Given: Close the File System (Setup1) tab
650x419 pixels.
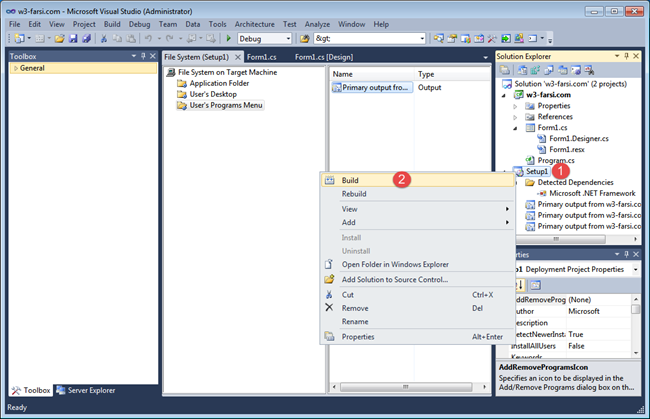Looking at the screenshot, I should [x=238, y=57].
